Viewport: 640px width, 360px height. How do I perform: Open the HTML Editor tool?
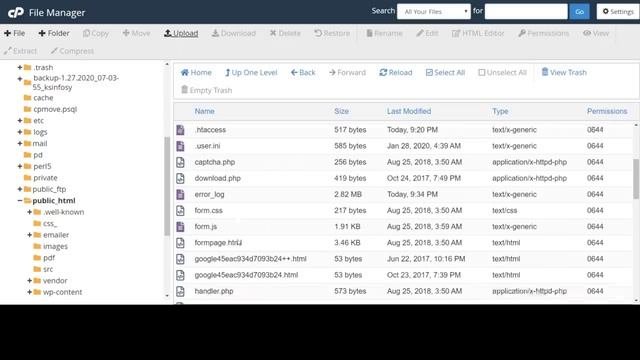tap(478, 33)
